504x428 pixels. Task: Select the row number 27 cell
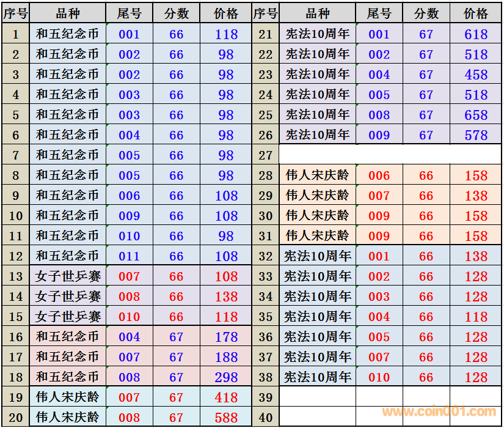click(x=265, y=155)
